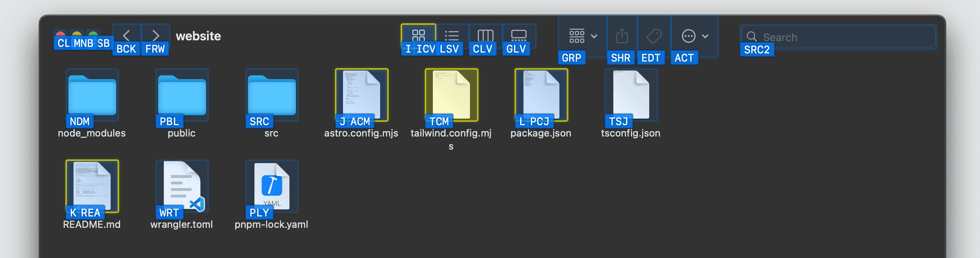980x258 pixels.
Task: Open the Group By dropdown
Action: pyautogui.click(x=583, y=36)
